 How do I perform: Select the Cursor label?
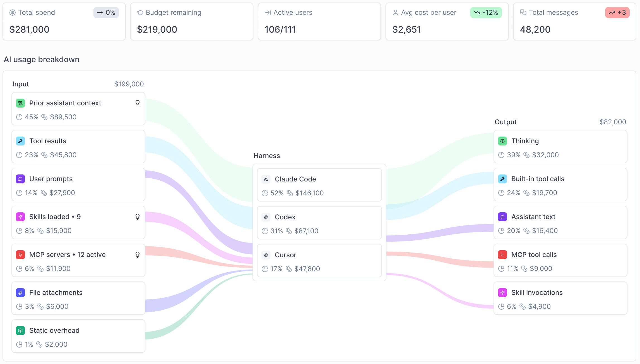[x=285, y=255]
